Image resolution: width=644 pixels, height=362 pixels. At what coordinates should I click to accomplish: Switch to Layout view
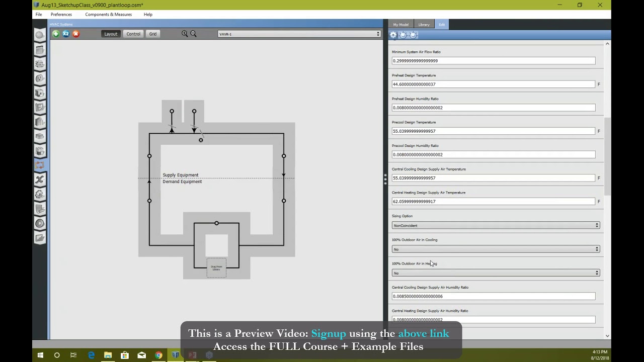click(111, 34)
